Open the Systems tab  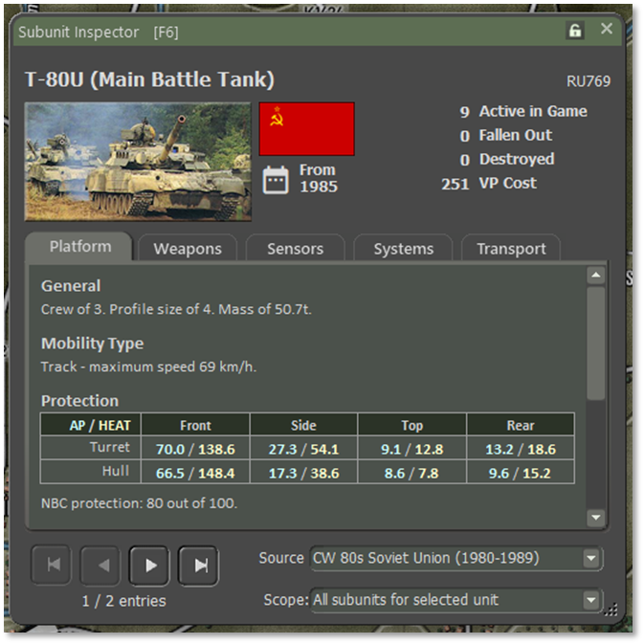point(403,249)
